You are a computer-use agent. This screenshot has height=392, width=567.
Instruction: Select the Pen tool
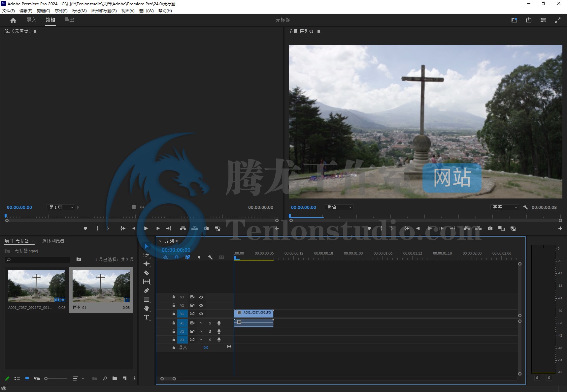click(147, 290)
